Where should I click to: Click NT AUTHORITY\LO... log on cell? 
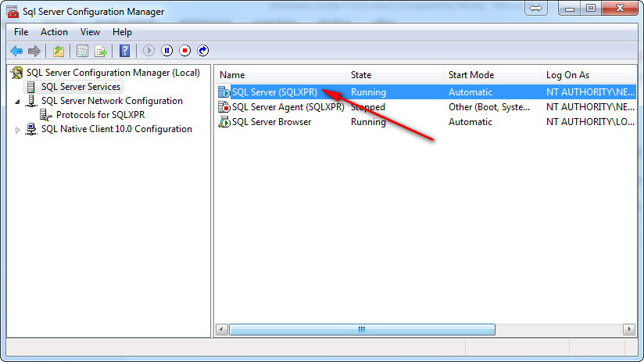coord(590,122)
